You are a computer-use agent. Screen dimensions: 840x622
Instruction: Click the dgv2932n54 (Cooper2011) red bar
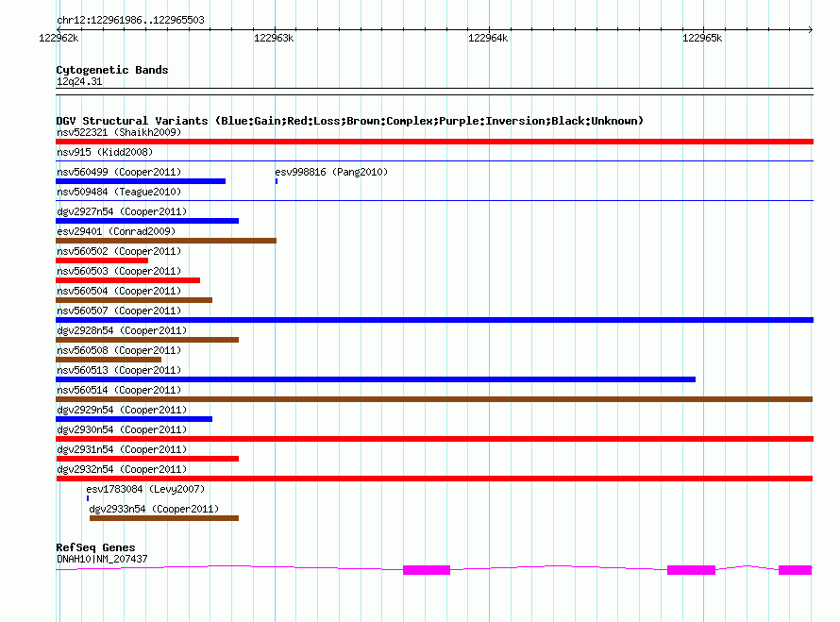pyautogui.click(x=434, y=479)
